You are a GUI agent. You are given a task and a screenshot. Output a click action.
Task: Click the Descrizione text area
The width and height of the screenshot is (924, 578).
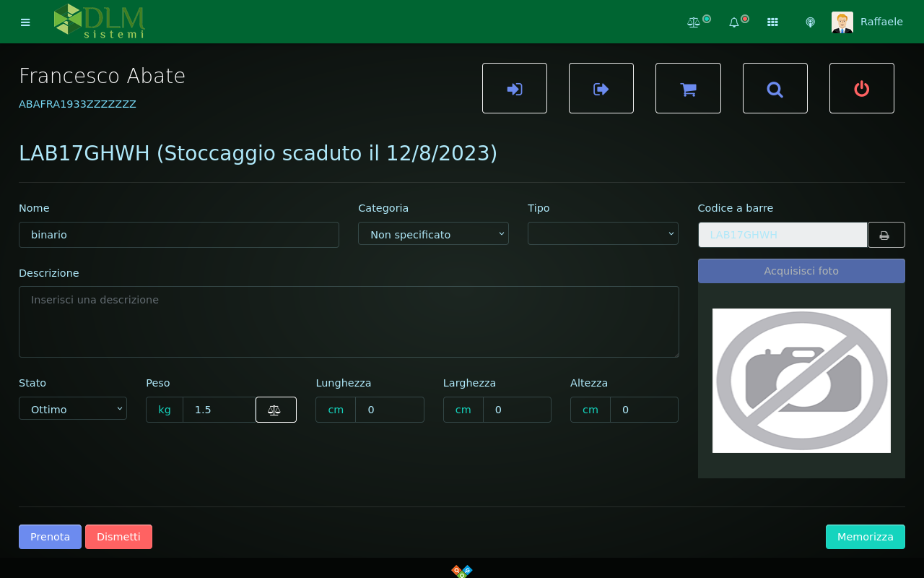pos(349,322)
